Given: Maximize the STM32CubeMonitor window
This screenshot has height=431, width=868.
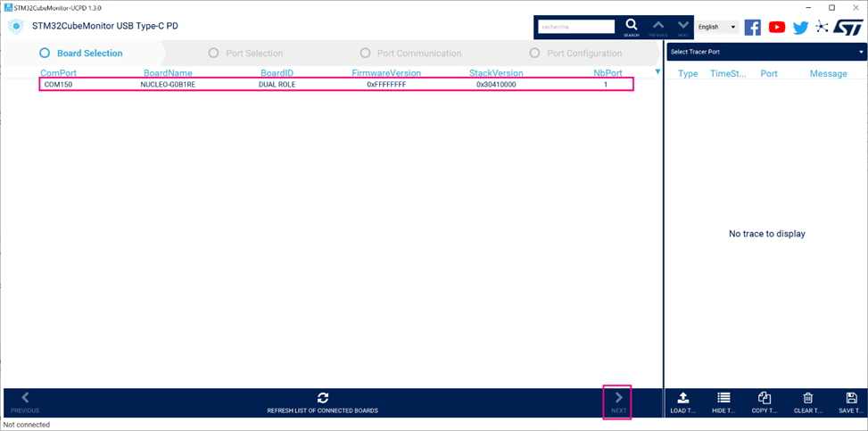Looking at the screenshot, I should 831,8.
